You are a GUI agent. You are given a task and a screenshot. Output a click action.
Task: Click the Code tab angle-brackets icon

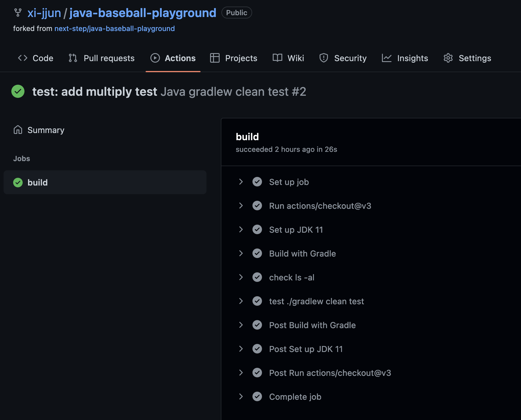(x=23, y=58)
